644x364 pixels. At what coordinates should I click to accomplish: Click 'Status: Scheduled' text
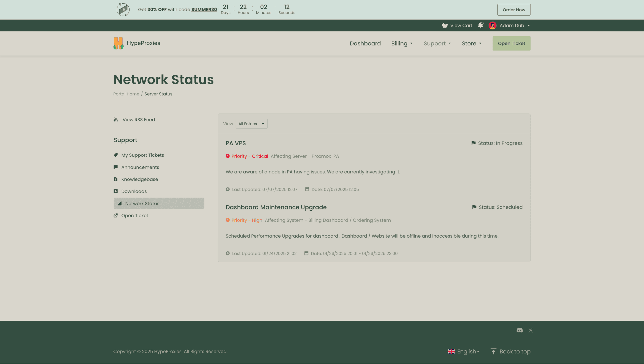tap(501, 207)
